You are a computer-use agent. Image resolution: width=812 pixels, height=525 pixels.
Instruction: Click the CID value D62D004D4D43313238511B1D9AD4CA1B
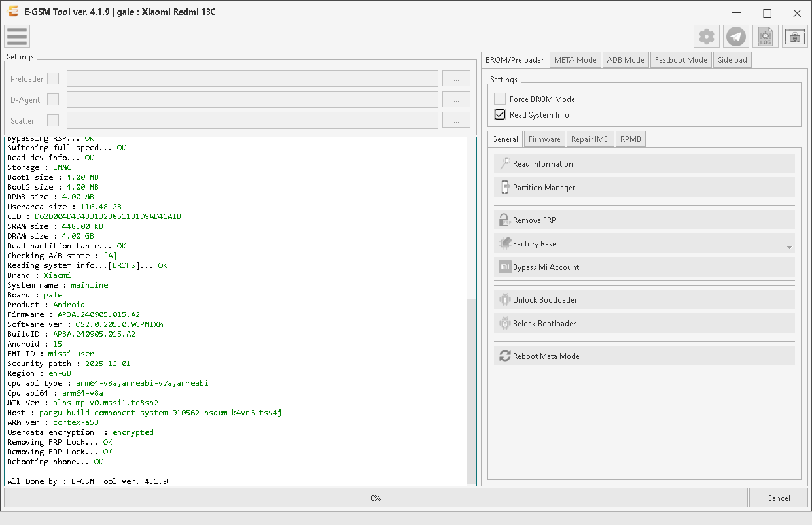(108, 216)
